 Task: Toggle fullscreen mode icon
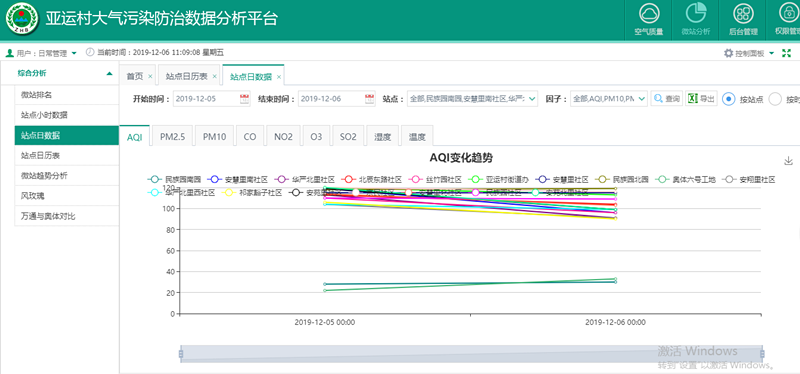click(786, 53)
